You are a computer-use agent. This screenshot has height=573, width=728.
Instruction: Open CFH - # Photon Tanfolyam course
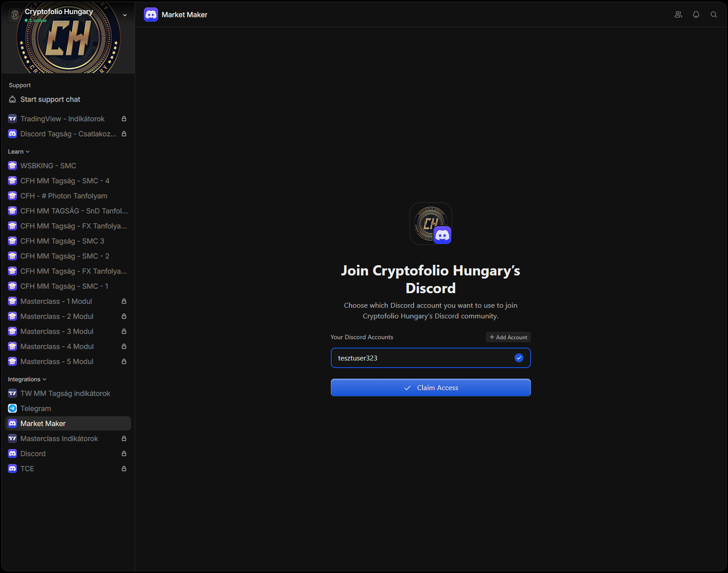point(64,196)
